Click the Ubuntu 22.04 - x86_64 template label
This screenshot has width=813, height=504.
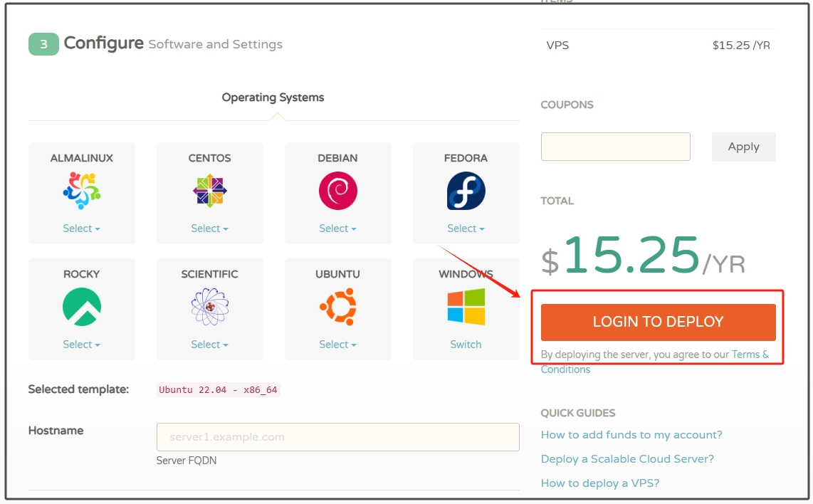point(219,390)
